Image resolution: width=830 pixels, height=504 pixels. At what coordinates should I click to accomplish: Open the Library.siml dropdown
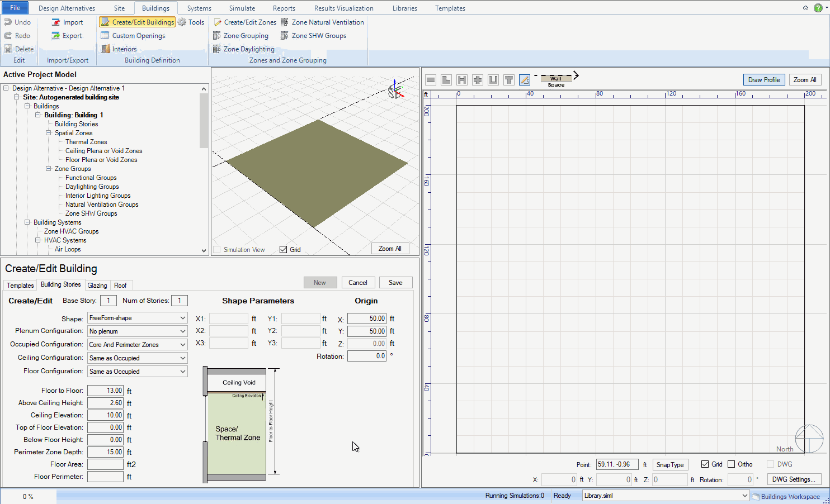666,496
